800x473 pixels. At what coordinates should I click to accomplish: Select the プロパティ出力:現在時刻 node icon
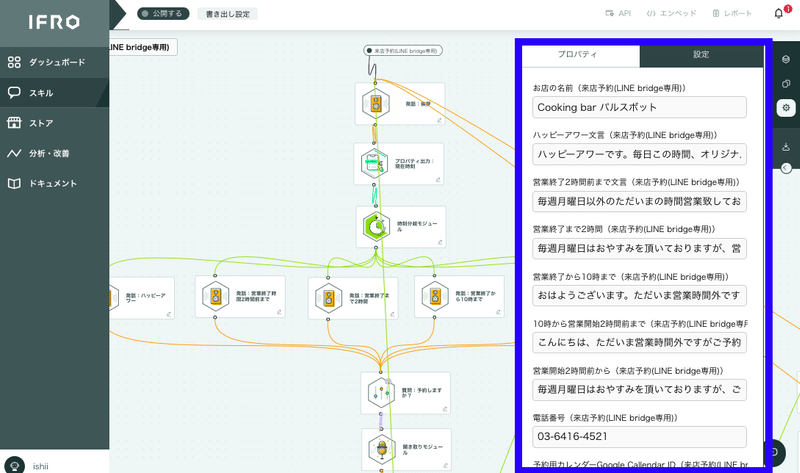374,164
